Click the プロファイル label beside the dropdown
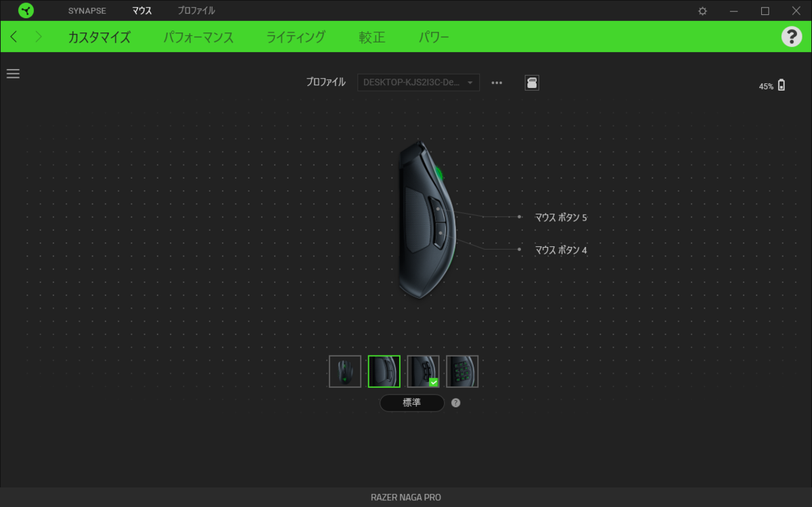Viewport: 812px width, 507px height. (x=325, y=83)
